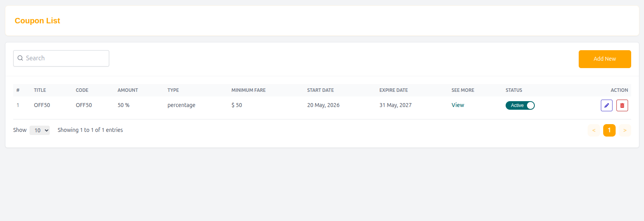Sort by the Expire Date column header

pos(394,90)
